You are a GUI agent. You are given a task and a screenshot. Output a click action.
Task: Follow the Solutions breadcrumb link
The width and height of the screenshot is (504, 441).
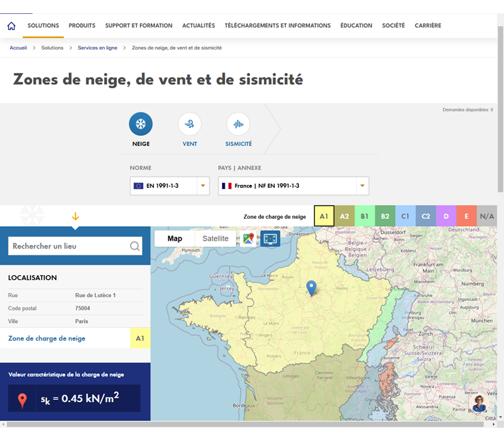[x=52, y=48]
